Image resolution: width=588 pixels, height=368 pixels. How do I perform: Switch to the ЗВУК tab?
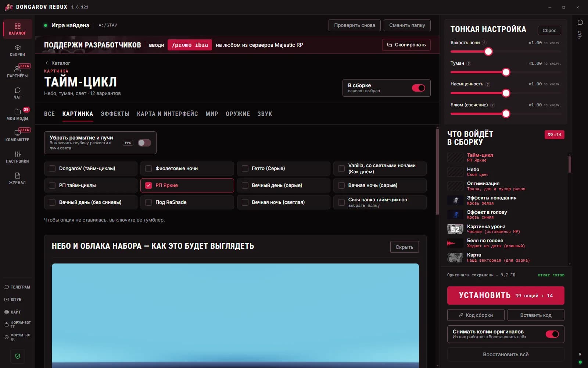pos(265,114)
